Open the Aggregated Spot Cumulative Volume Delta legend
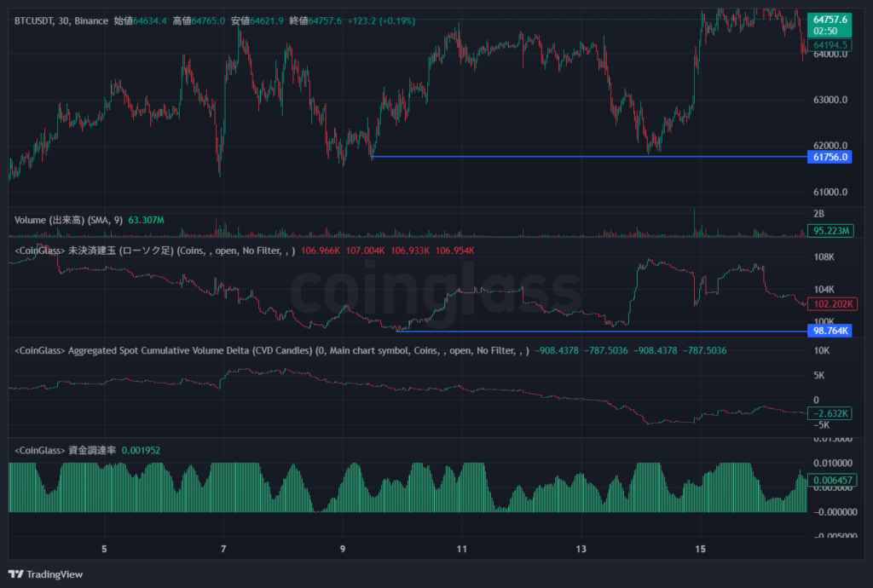873x588 pixels. point(272,351)
